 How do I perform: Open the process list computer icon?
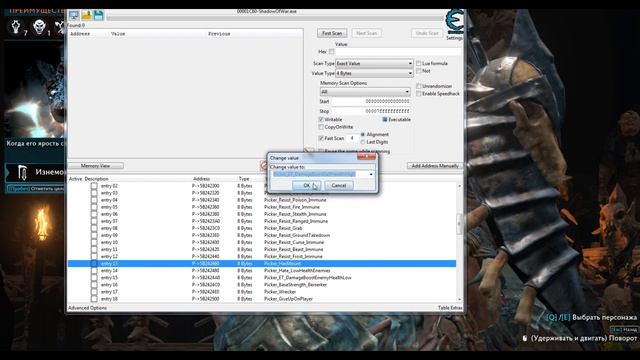(74, 16)
